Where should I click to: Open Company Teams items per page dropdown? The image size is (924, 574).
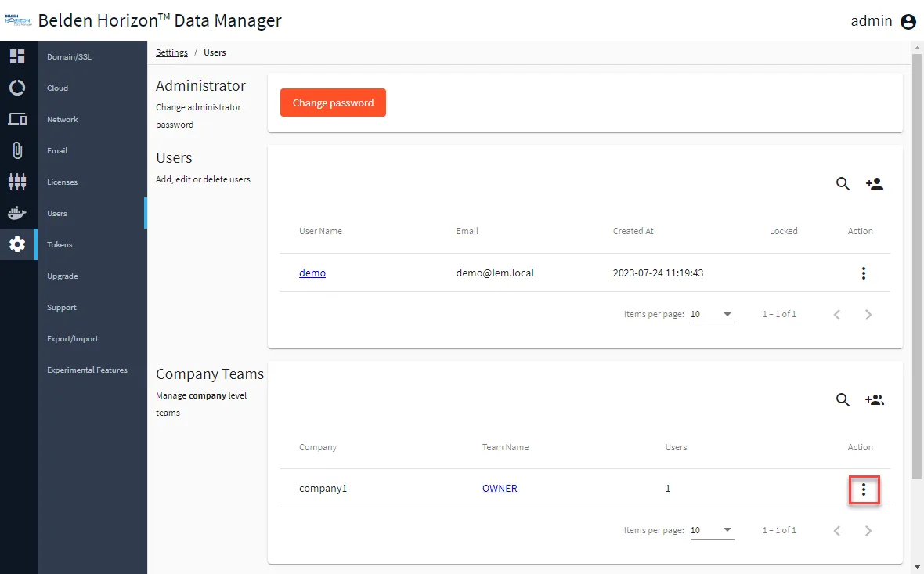click(712, 530)
